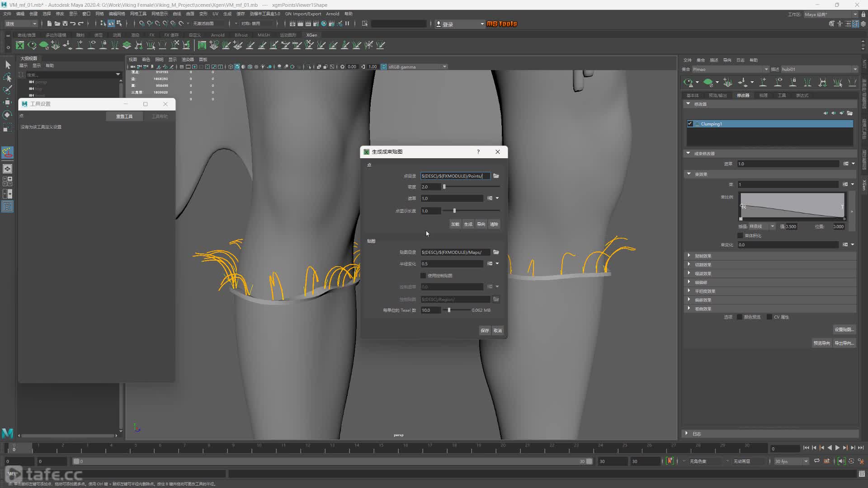Click the redo arrow icon in toolbar
The height and width of the screenshot is (488, 868).
click(80, 23)
